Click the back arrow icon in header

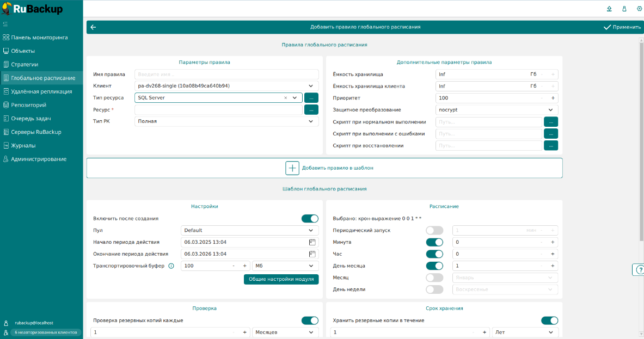click(93, 27)
